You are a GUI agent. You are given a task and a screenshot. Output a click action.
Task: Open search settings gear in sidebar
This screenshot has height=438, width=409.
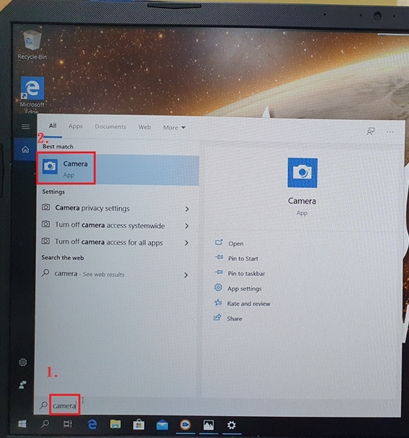point(23,362)
